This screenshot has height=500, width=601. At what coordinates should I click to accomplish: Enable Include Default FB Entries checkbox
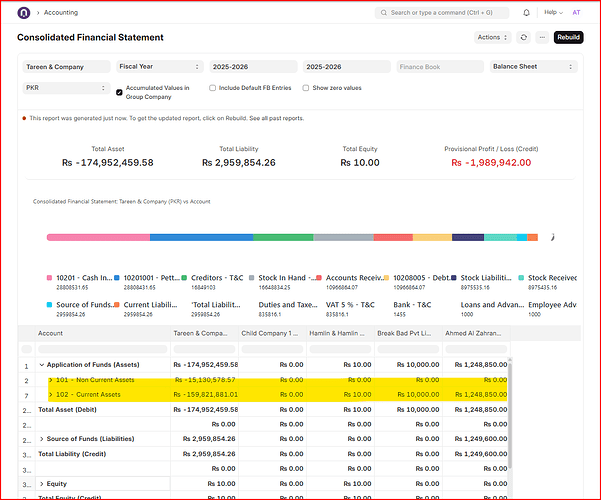(212, 88)
